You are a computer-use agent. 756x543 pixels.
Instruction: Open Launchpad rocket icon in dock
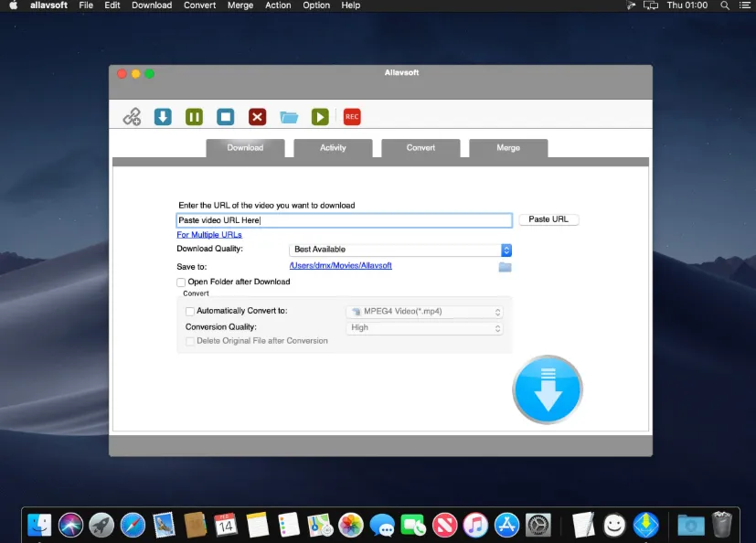(x=101, y=525)
